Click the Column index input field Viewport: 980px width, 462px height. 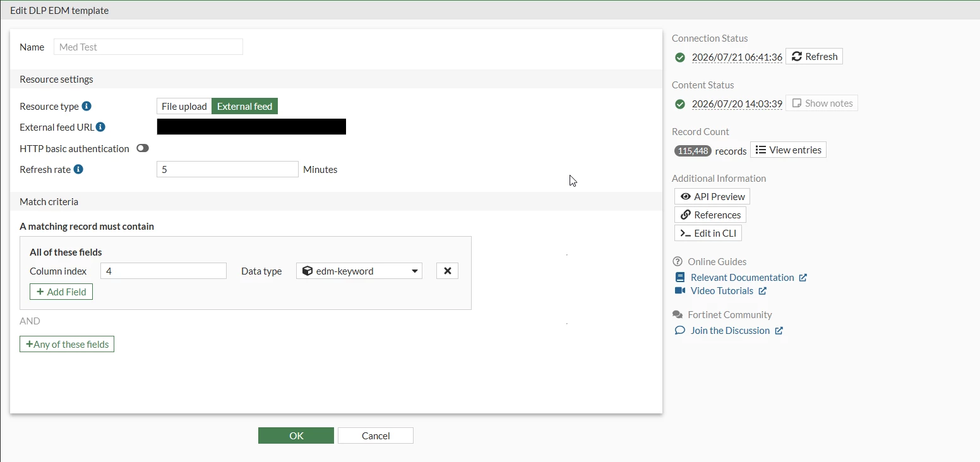164,271
